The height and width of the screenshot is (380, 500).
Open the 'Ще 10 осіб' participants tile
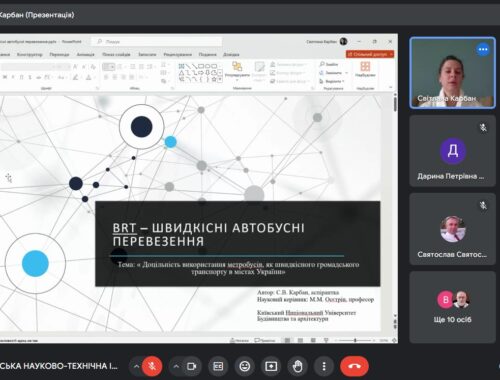click(452, 307)
